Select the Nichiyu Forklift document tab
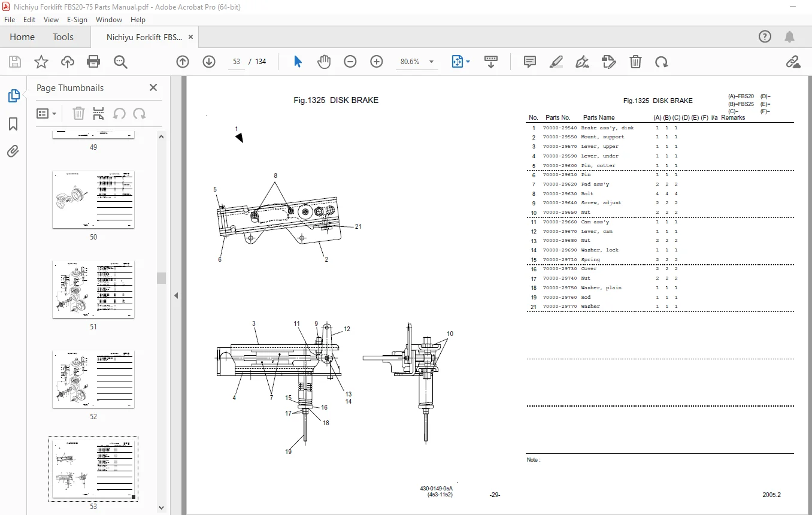The height and width of the screenshot is (515, 812). coord(144,37)
